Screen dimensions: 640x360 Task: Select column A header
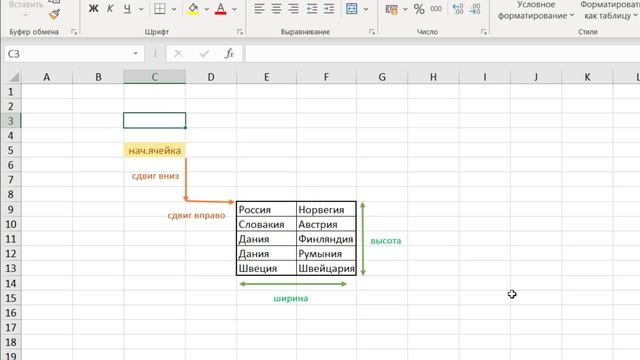click(47, 77)
